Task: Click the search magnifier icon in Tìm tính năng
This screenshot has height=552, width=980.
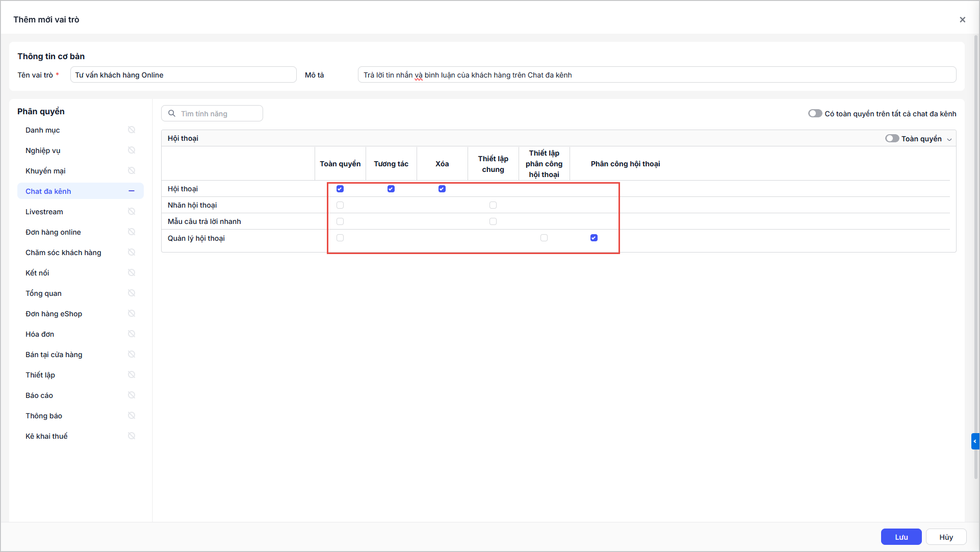Action: point(172,113)
